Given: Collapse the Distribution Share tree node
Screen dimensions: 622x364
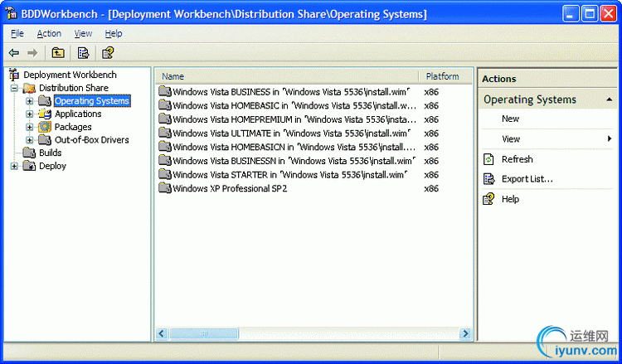Looking at the screenshot, I should click(x=14, y=88).
